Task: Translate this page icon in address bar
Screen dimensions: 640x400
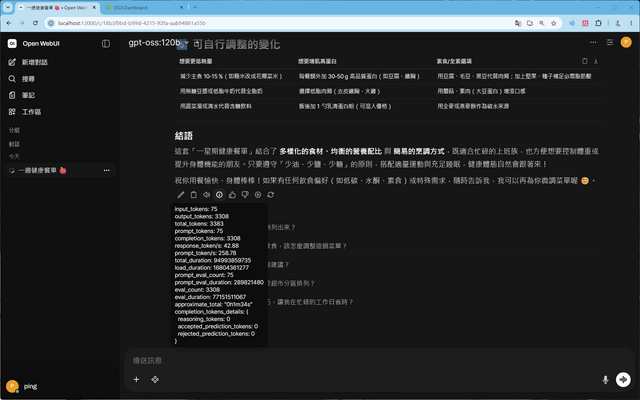Action: (518, 23)
